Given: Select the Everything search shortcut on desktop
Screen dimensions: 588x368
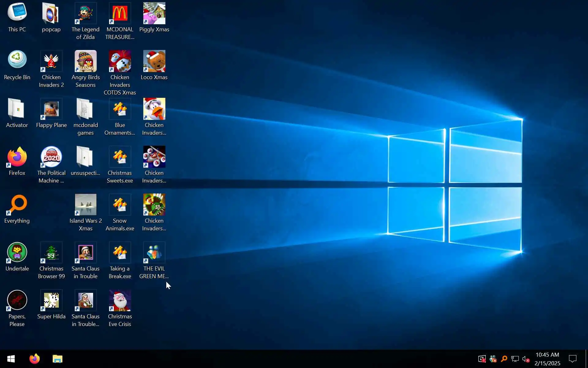Looking at the screenshot, I should 17,205.
